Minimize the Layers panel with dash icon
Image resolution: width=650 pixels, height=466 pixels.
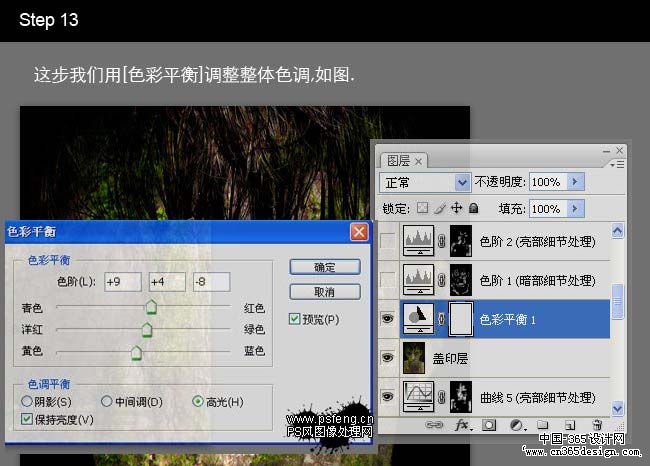click(606, 151)
